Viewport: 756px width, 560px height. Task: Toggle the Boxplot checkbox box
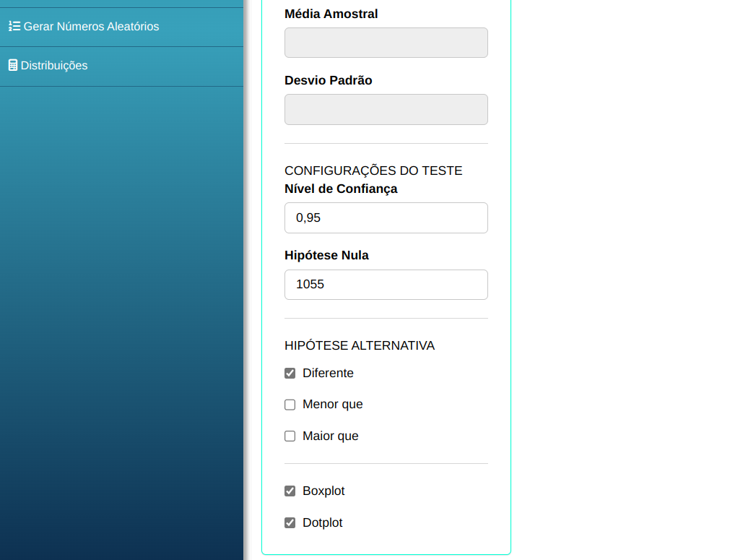pyautogui.click(x=290, y=491)
